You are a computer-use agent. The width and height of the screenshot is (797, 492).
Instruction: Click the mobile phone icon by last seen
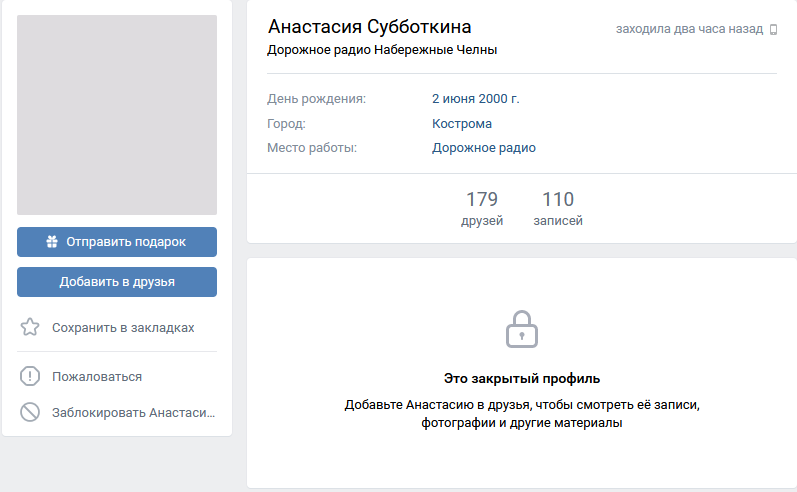pyautogui.click(x=773, y=29)
